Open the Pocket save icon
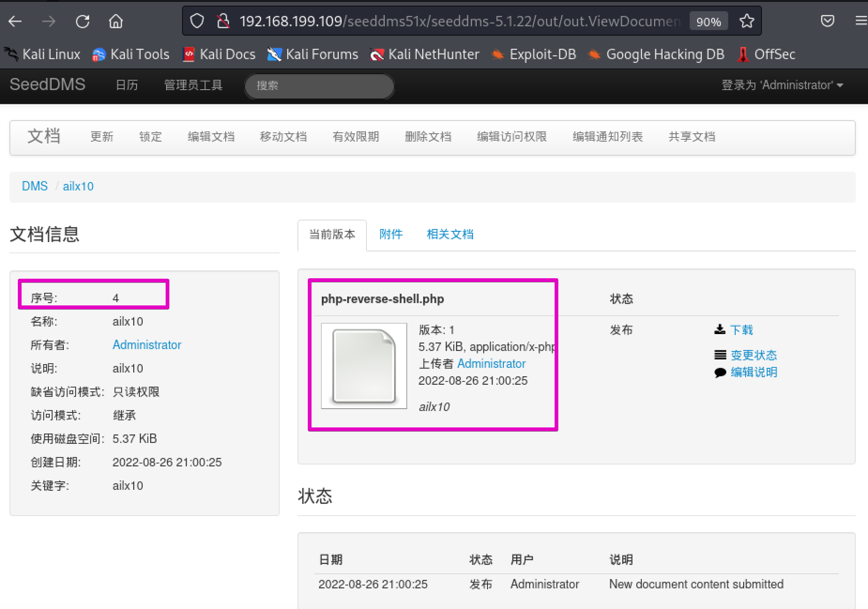This screenshot has height=609, width=868. (828, 21)
